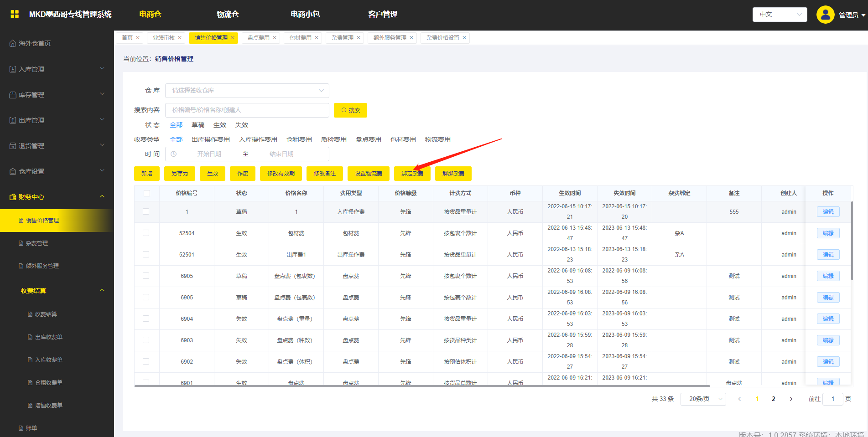Close the 业绩审核 tab with its X
This screenshot has height=437, width=868.
[180, 38]
